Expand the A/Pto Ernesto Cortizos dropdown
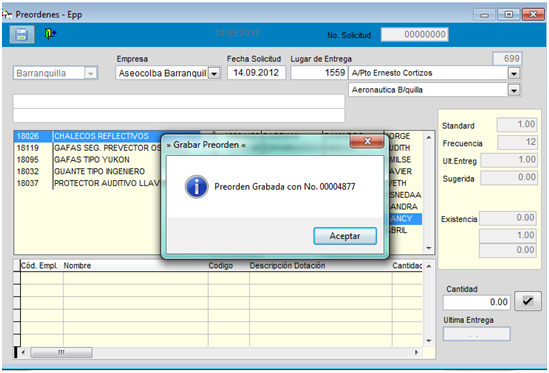 point(514,74)
